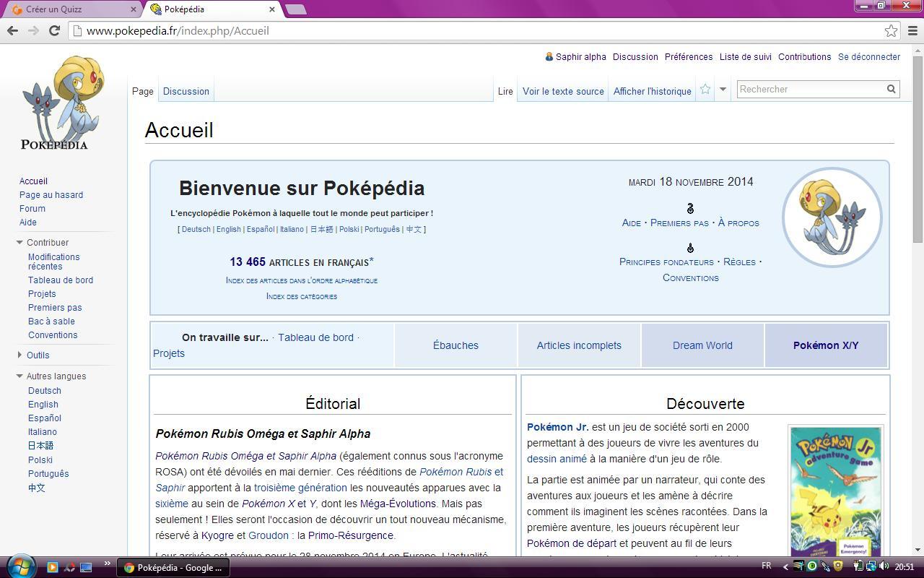Select the Page tab

click(x=142, y=91)
